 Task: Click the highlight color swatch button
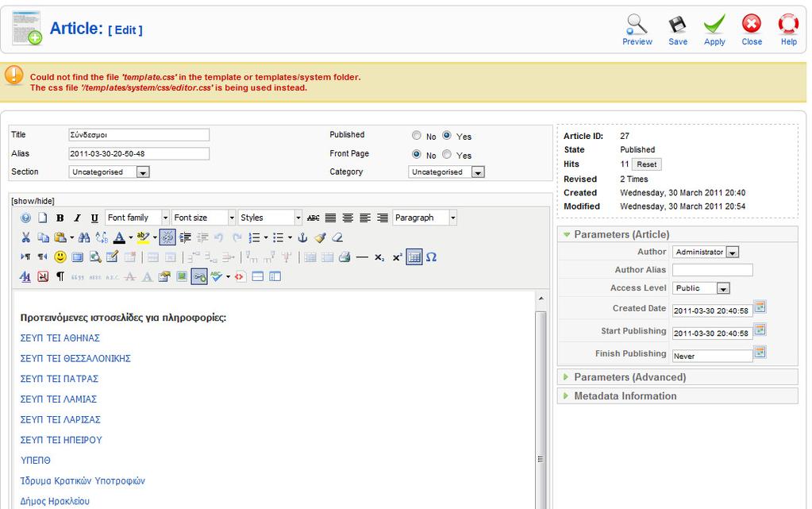tap(143, 237)
